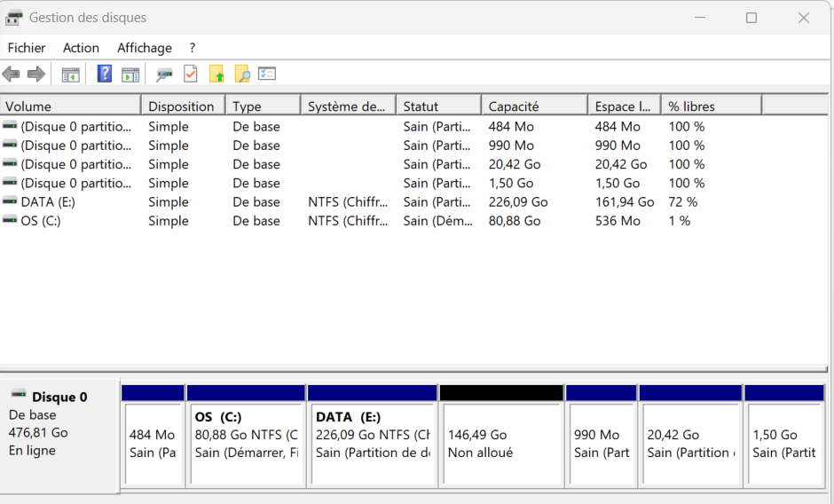Open the Fichier menu
The height and width of the screenshot is (504, 834).
click(x=27, y=48)
